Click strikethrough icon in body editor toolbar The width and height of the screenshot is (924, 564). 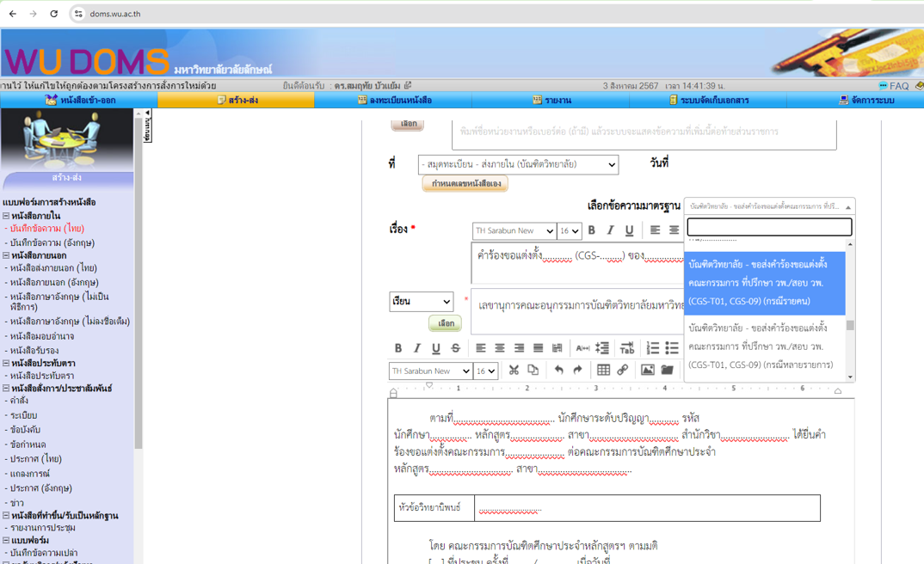click(455, 348)
